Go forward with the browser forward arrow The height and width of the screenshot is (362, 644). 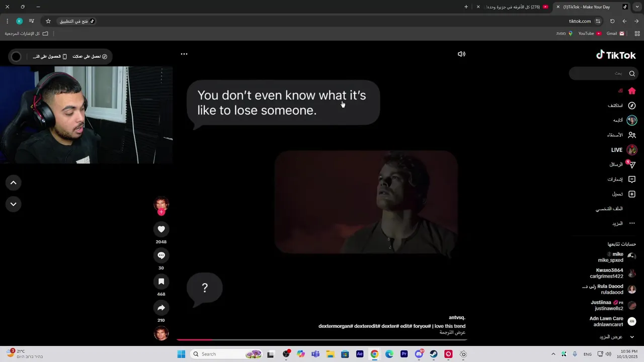tap(624, 21)
